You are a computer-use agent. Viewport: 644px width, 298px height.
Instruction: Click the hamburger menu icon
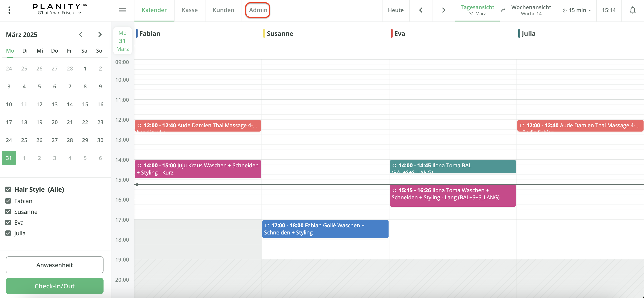[x=122, y=10]
